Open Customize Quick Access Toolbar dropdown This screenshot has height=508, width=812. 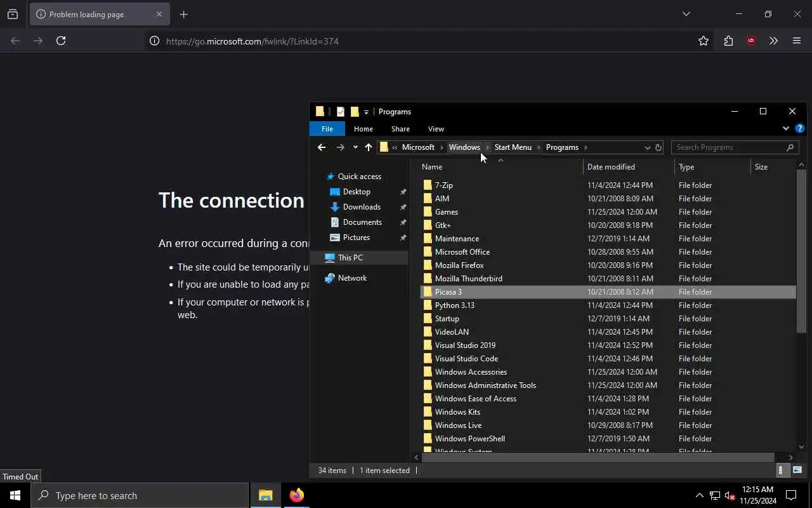point(366,112)
